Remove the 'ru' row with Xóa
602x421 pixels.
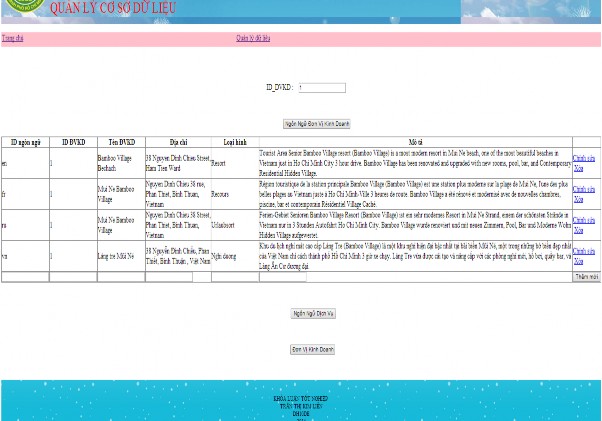579,230
